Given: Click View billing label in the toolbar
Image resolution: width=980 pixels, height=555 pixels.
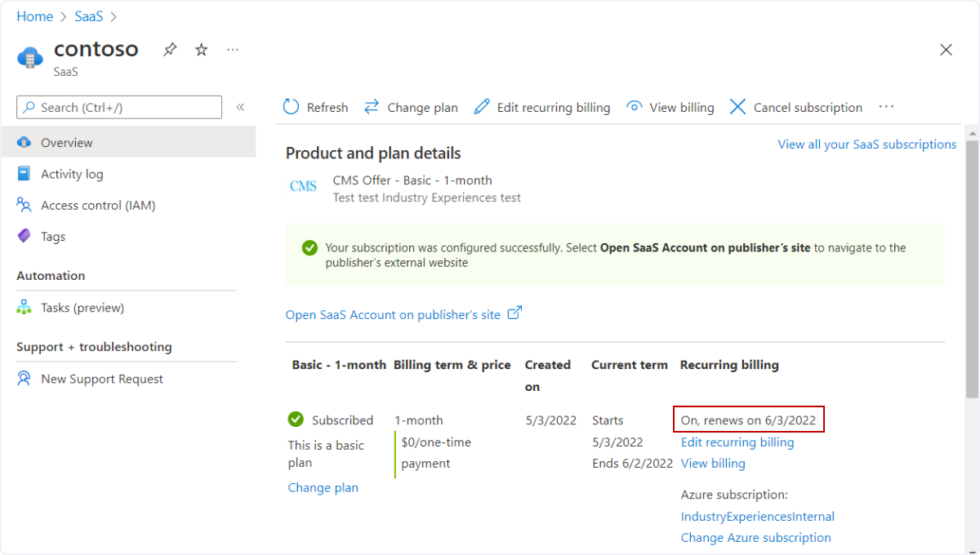Looking at the screenshot, I should [682, 108].
